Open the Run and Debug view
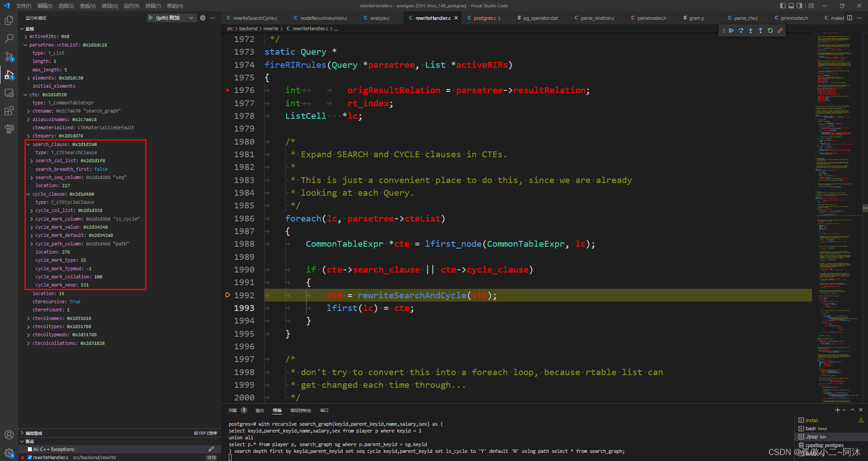This screenshot has width=868, height=461. pos(9,75)
